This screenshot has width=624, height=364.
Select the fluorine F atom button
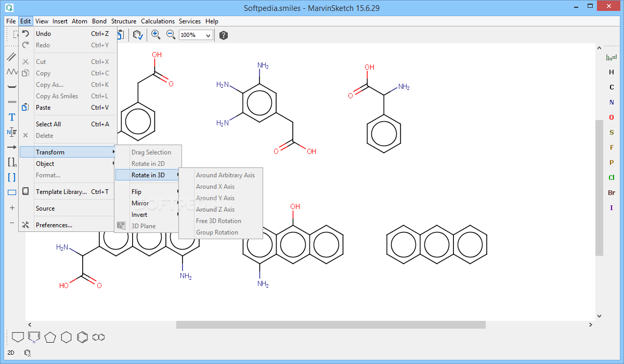click(x=612, y=148)
